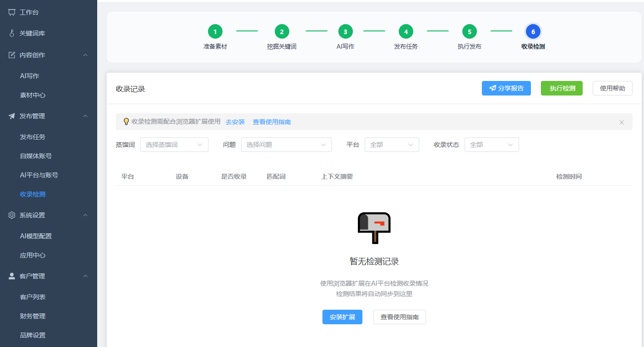Collapse the 内容创作 sidebar section

pyautogui.click(x=85, y=55)
